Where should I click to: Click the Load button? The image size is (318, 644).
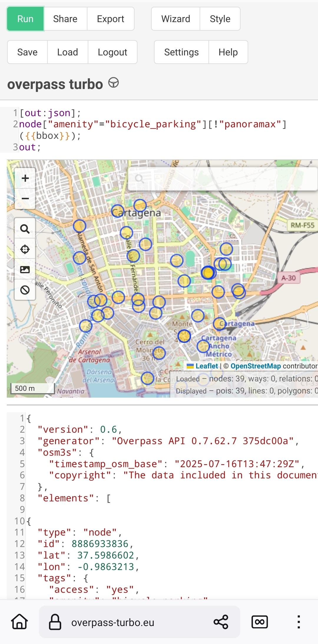tap(67, 52)
